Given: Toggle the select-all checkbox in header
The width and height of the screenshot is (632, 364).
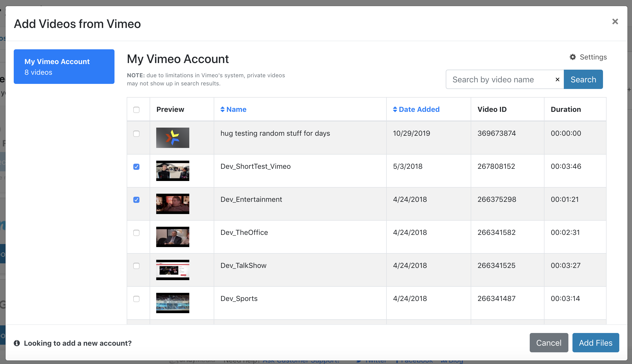Looking at the screenshot, I should coord(136,110).
